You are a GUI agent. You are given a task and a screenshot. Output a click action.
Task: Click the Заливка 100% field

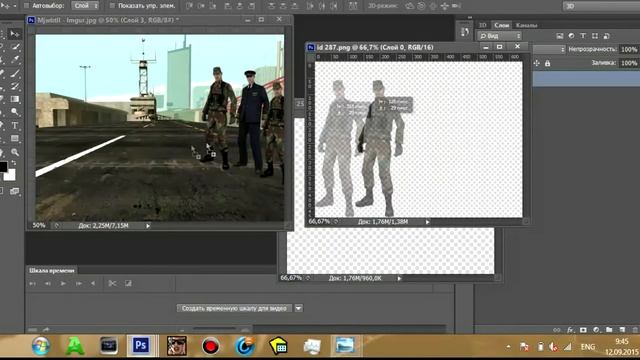[x=629, y=63]
